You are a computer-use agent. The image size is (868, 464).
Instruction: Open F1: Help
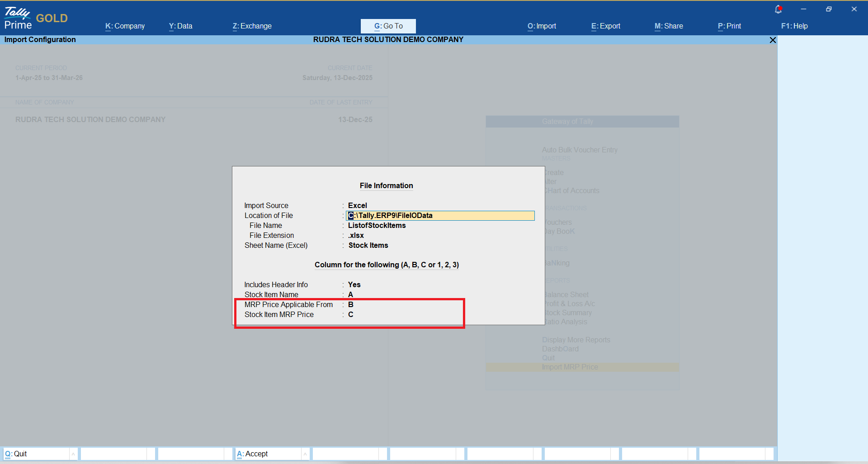[794, 26]
